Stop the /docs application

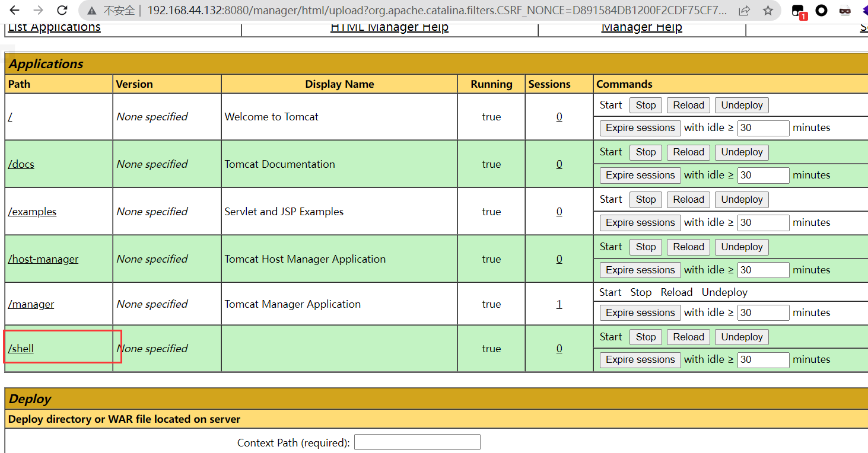646,152
